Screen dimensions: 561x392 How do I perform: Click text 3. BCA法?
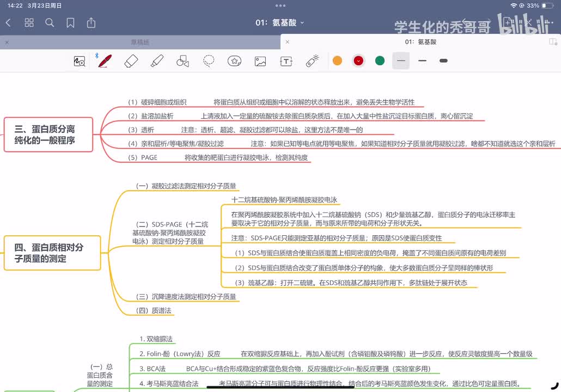click(x=153, y=369)
